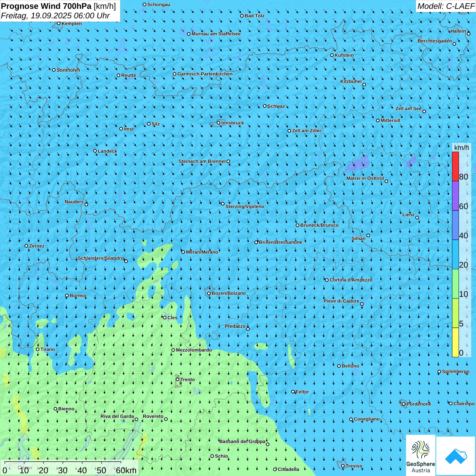Click the date 'Freitag, 19.09.2025 06:00 Uhr'
This screenshot has width=476, height=476.
55,16
